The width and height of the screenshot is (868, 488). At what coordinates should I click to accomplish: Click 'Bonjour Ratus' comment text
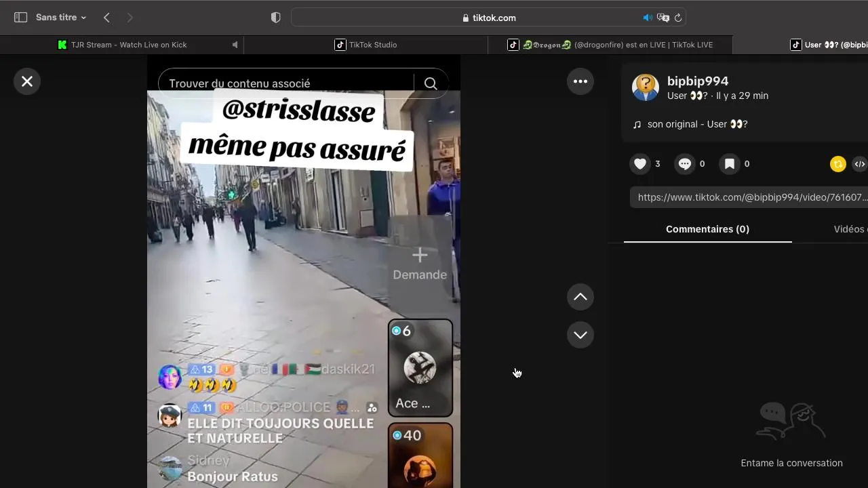point(233,476)
